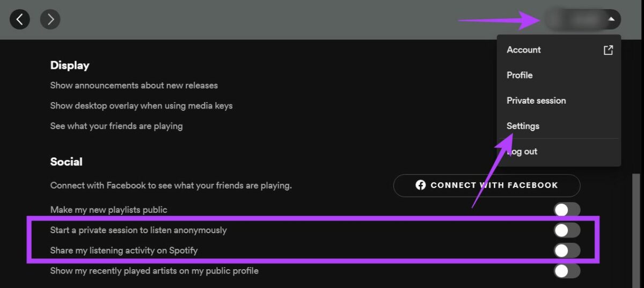Click the Facebook logo icon
Viewport: 644px width, 288px height.
tap(421, 185)
